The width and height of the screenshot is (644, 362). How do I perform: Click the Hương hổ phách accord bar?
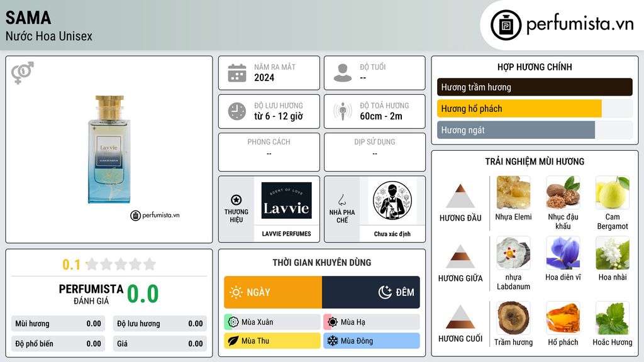coord(535,108)
